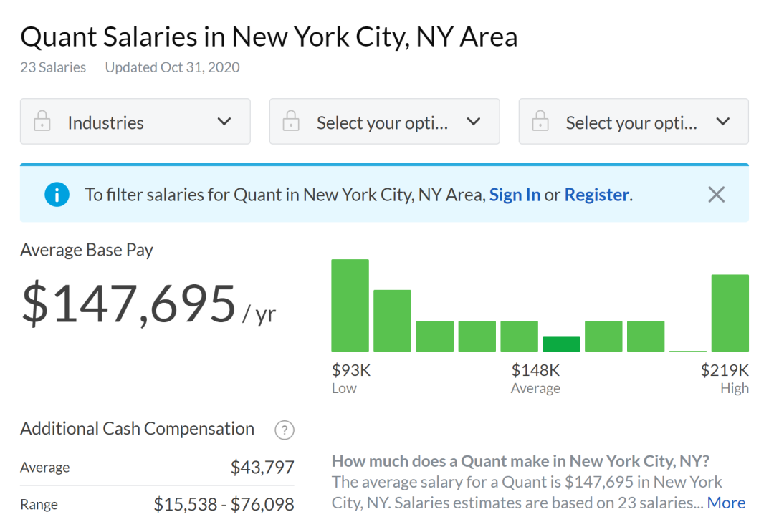Open the rightmost Select your option dropdown
Screen dimensions: 774x532
[x=634, y=122]
